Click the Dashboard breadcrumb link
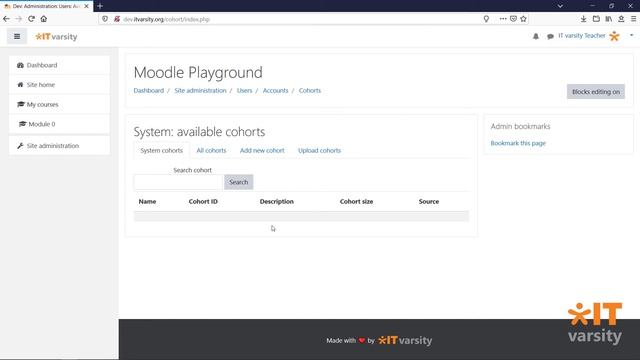The image size is (640, 360). pos(149,91)
